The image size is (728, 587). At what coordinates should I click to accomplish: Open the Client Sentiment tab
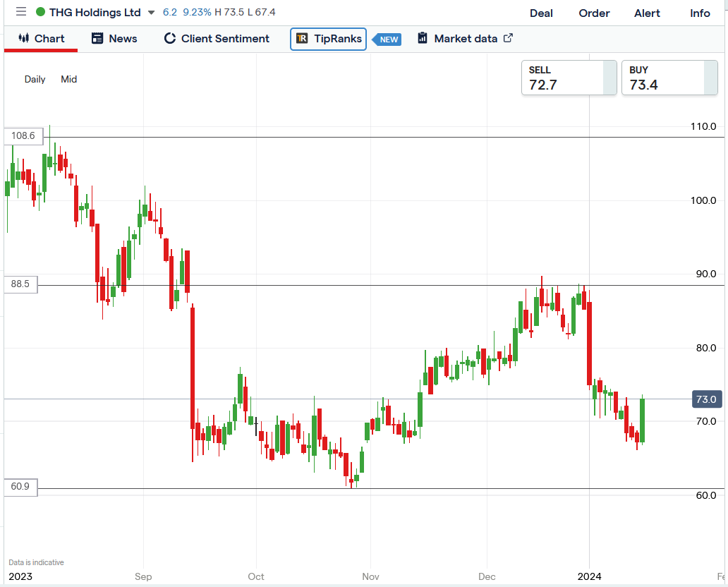[x=217, y=39]
